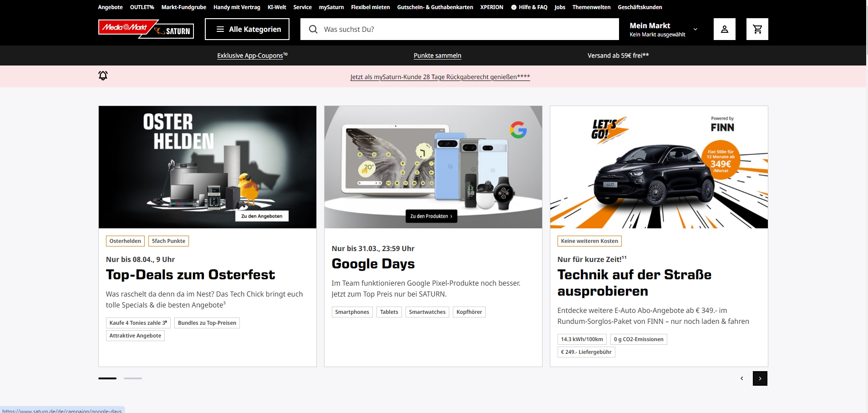Click the Nur bis 31.03., 23:59 Uhr text
This screenshot has width=868, height=413.
pos(373,248)
